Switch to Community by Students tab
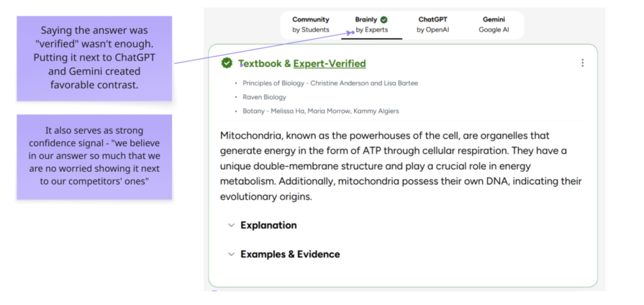 (311, 24)
